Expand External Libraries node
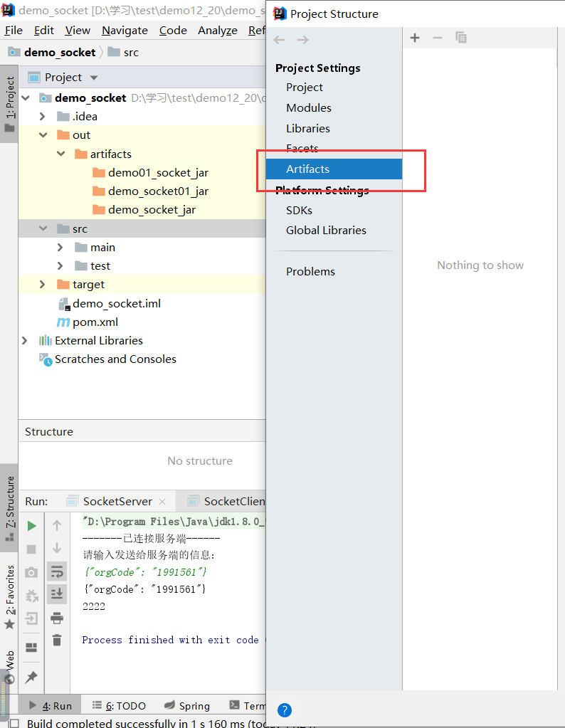565x728 pixels. [x=25, y=340]
